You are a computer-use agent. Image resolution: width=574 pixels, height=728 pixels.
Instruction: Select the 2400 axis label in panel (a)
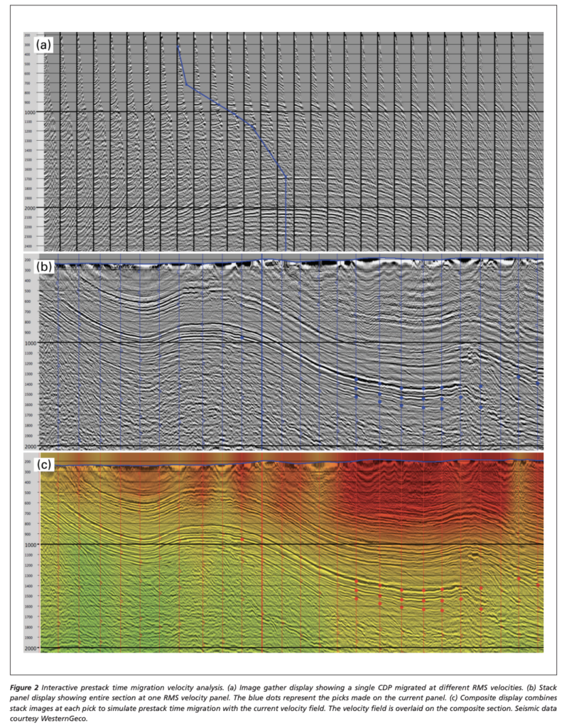point(28,245)
